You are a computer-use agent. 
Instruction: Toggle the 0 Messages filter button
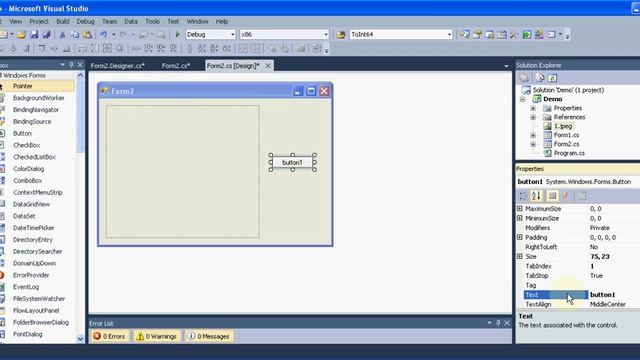(x=209, y=336)
